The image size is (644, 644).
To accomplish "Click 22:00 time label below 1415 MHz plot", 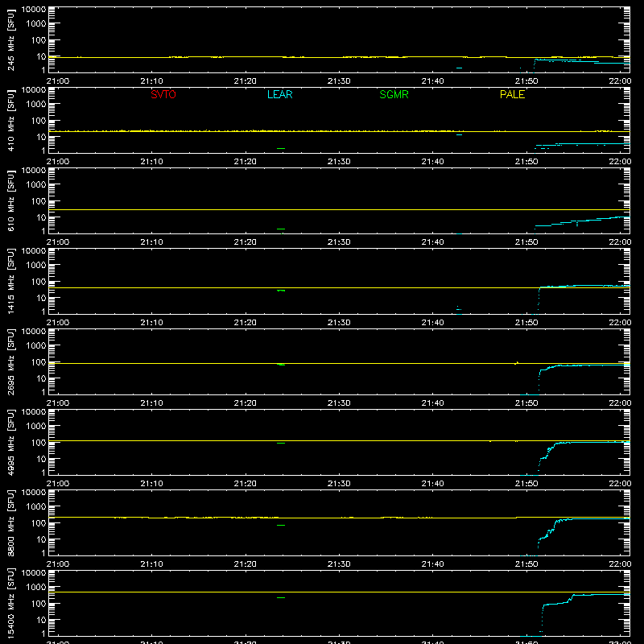I will pyautogui.click(x=620, y=323).
